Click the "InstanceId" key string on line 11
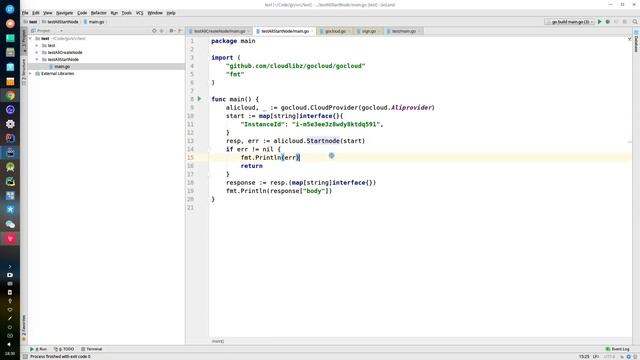The height and width of the screenshot is (360, 640). click(x=263, y=124)
